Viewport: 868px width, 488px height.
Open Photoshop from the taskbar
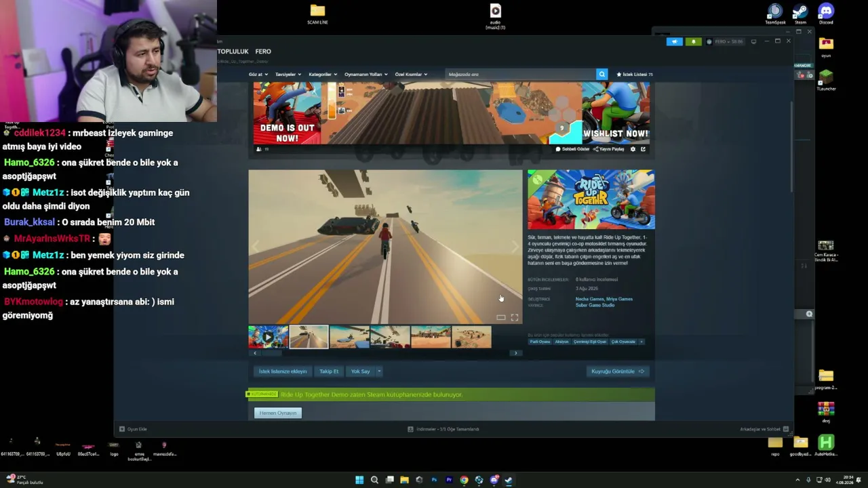coord(434,480)
